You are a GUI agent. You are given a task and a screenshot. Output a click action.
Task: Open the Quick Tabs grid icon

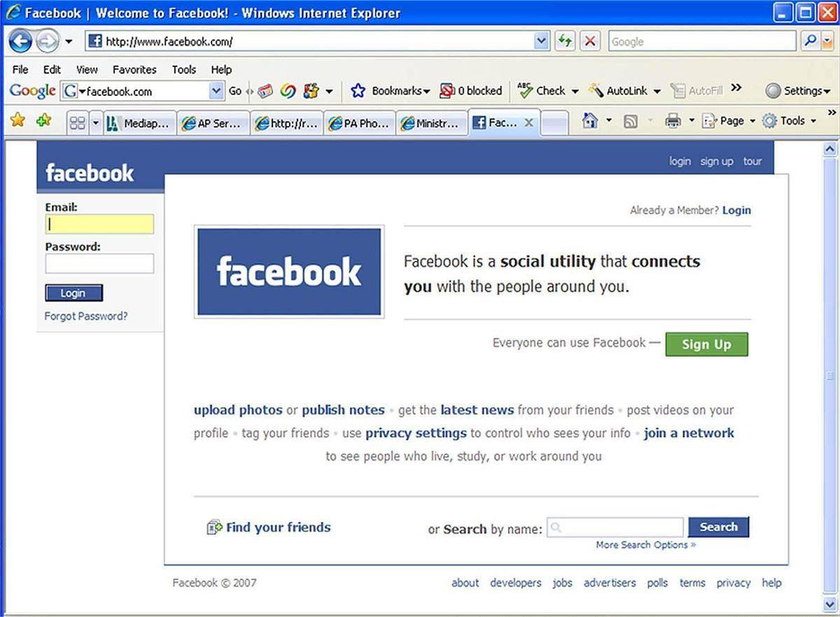(x=77, y=122)
